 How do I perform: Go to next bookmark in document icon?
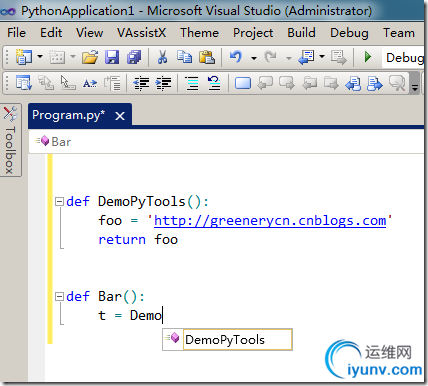[x=375, y=83]
